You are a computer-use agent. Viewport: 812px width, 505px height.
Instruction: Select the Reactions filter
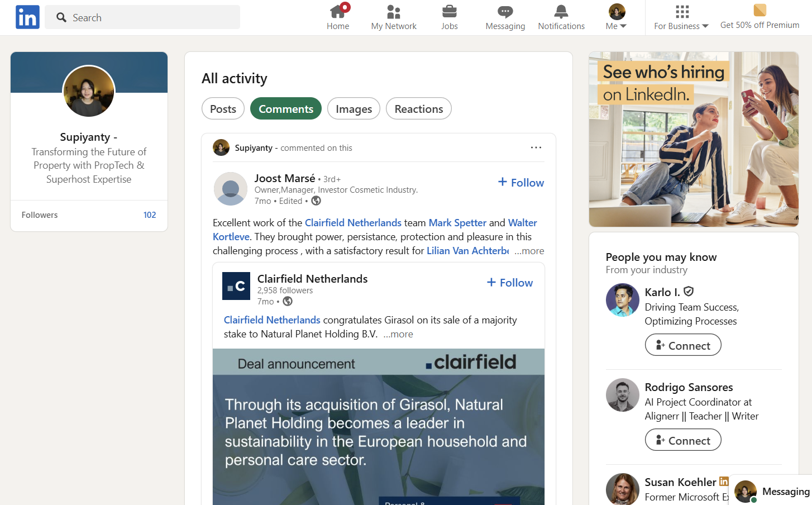click(419, 109)
